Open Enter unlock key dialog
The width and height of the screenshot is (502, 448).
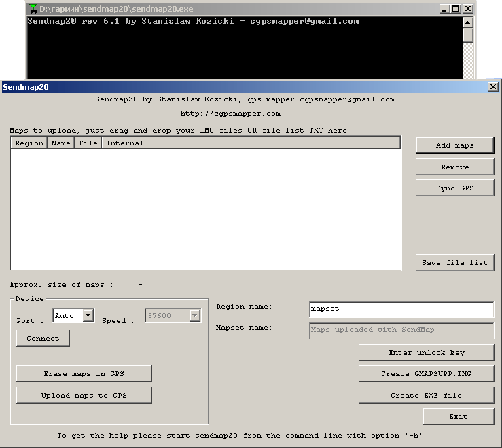[426, 352]
